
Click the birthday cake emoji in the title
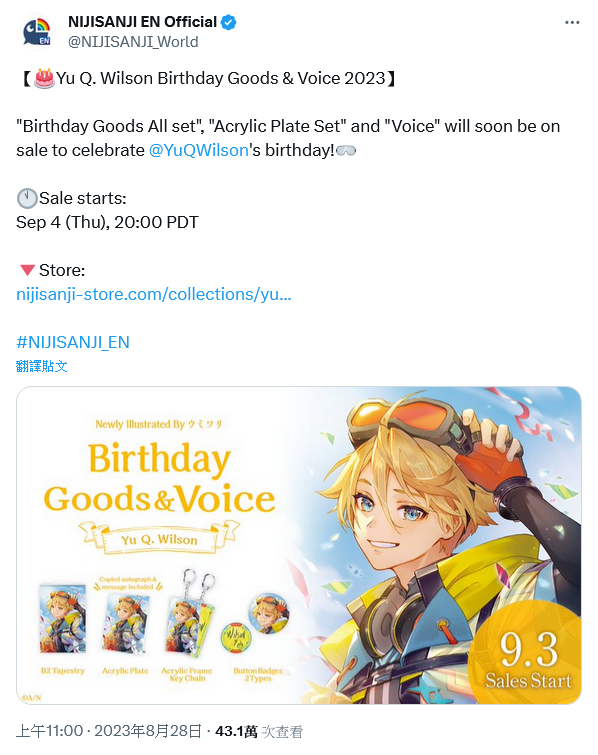(44, 78)
